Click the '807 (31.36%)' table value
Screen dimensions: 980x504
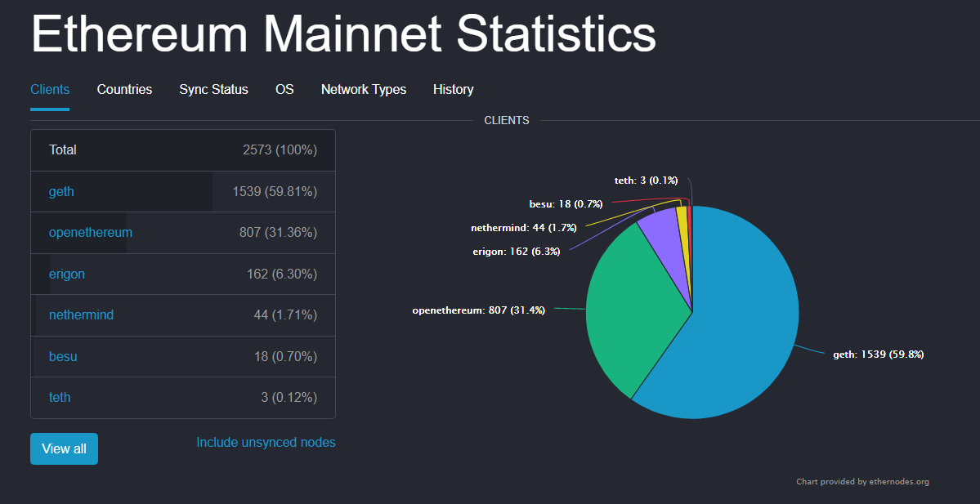tap(278, 232)
